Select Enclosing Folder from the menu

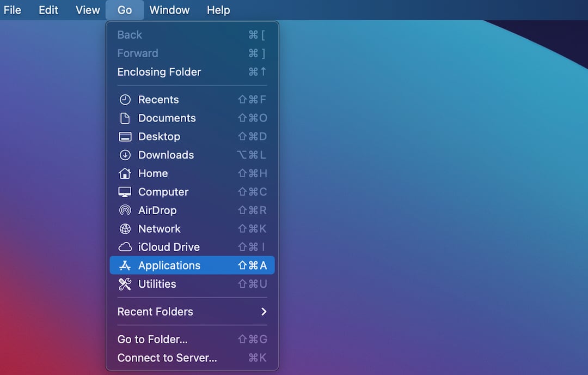point(159,72)
